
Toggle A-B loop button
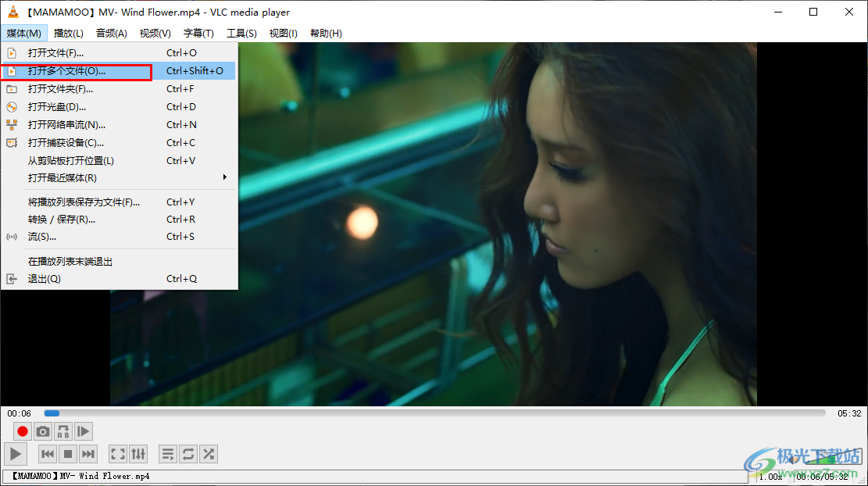coord(63,431)
